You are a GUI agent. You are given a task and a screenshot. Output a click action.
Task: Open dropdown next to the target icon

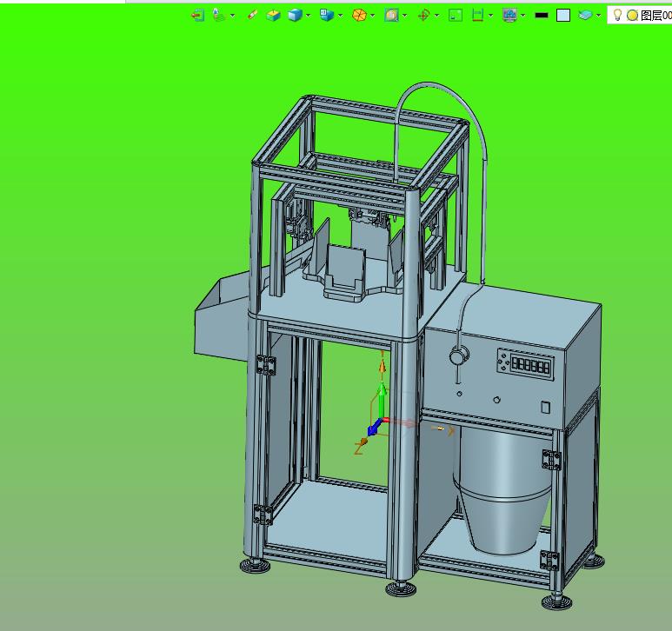pyautogui.click(x=436, y=16)
